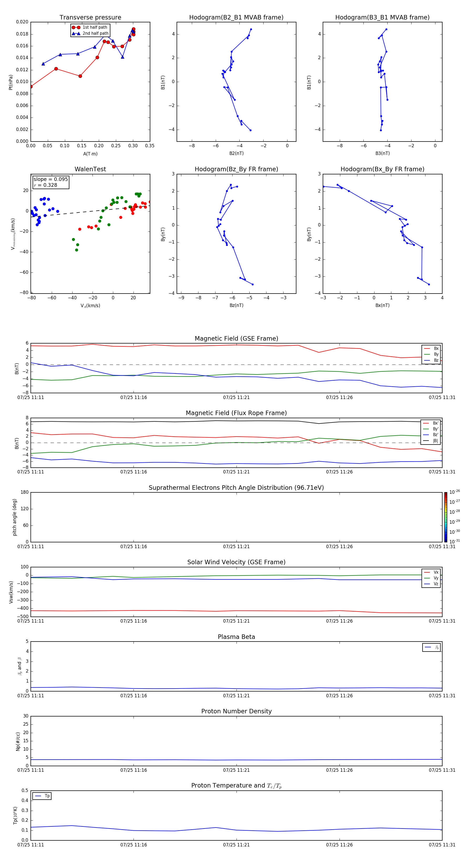
Task: Select the Vz entry in the velocity legend
Action: coord(431,584)
